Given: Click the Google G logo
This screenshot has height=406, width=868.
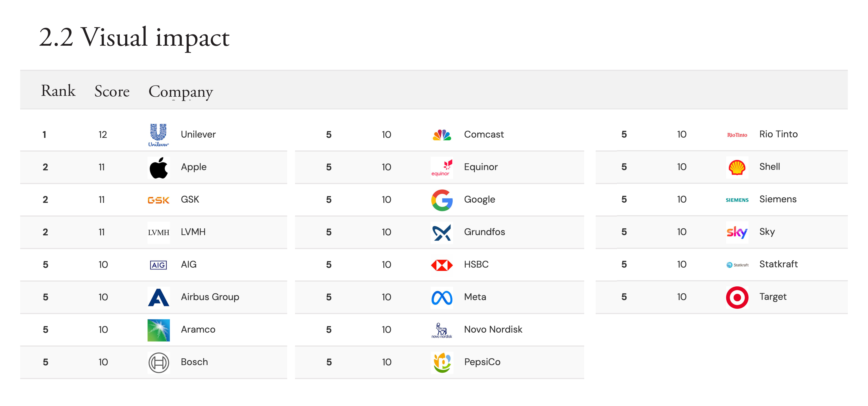Looking at the screenshot, I should 442,200.
